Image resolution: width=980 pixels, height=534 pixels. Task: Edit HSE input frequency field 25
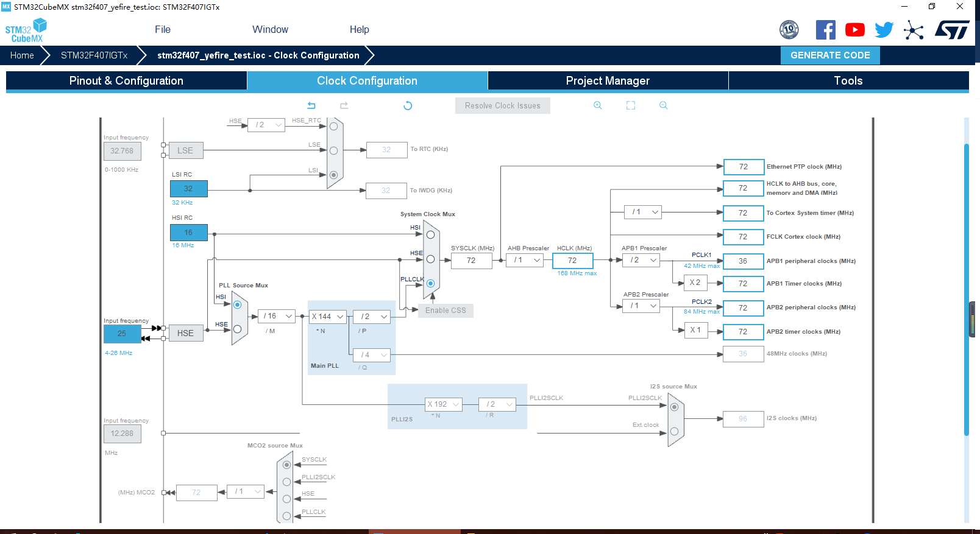tap(122, 334)
